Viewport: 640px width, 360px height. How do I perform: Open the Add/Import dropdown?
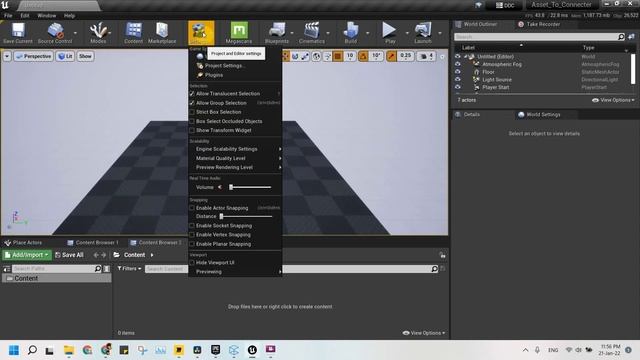coord(27,255)
